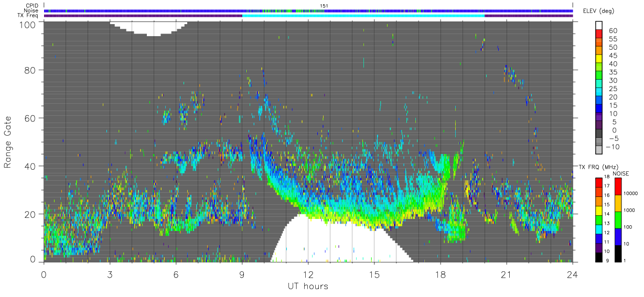This screenshot has width=644, height=297.
Task: Click the ELEV colorbar label 30
Action: point(612,80)
